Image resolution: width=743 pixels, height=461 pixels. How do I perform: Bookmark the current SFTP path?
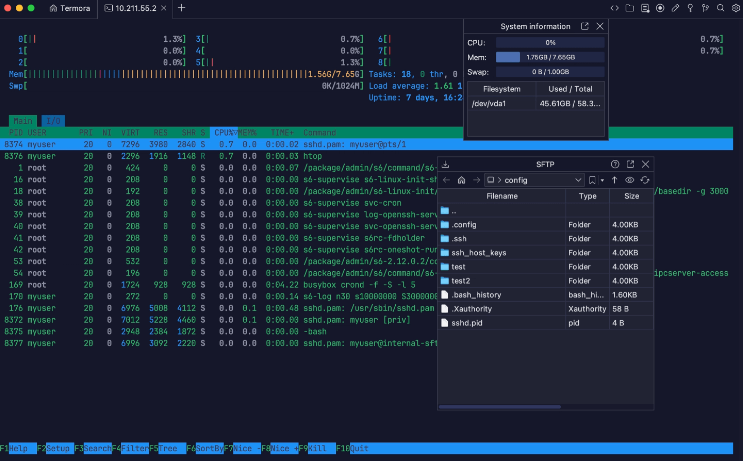click(592, 180)
